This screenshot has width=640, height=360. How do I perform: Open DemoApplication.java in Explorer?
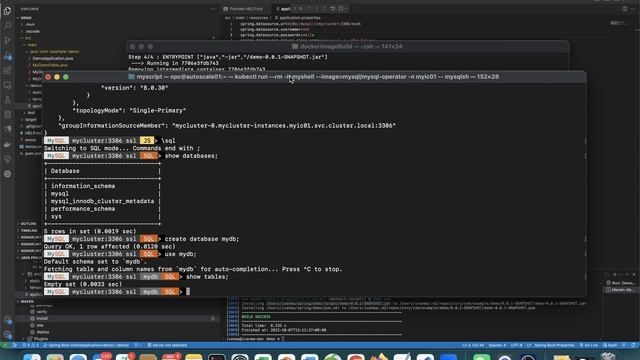pyautogui.click(x=52, y=58)
